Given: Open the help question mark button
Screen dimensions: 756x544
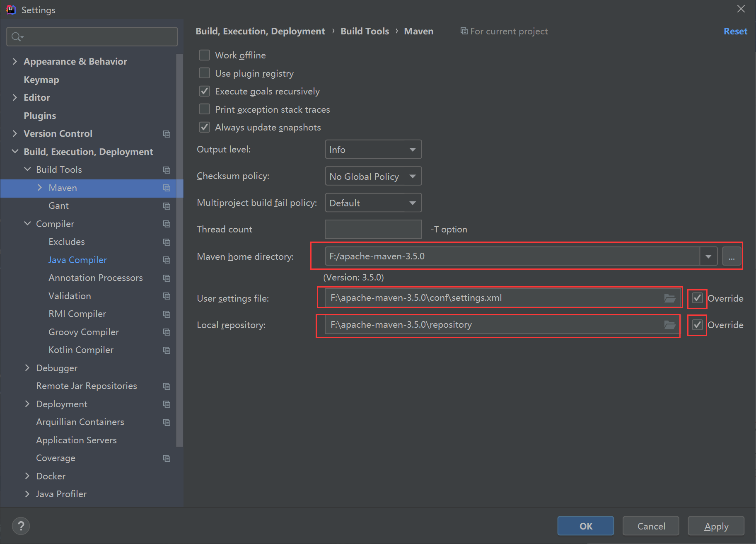Looking at the screenshot, I should pyautogui.click(x=21, y=526).
